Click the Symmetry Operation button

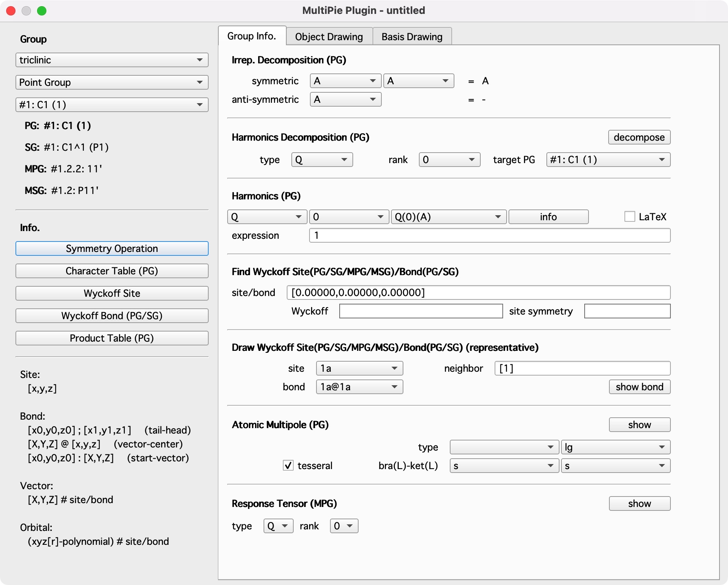click(x=112, y=248)
